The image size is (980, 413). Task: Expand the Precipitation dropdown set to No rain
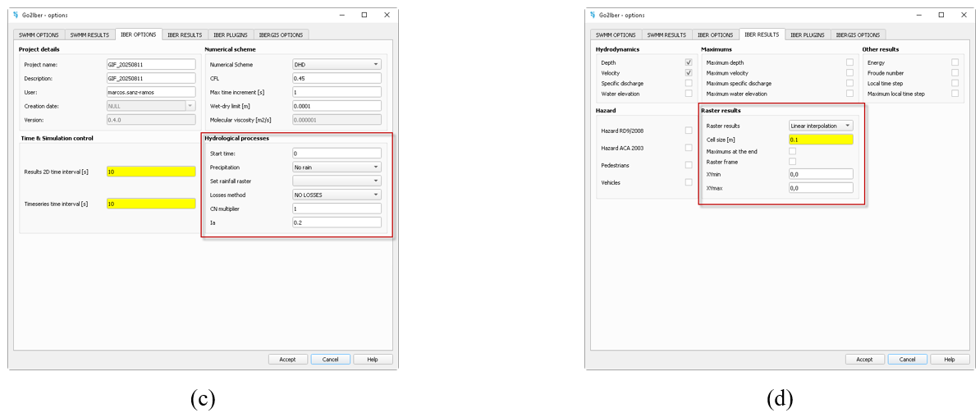(337, 167)
